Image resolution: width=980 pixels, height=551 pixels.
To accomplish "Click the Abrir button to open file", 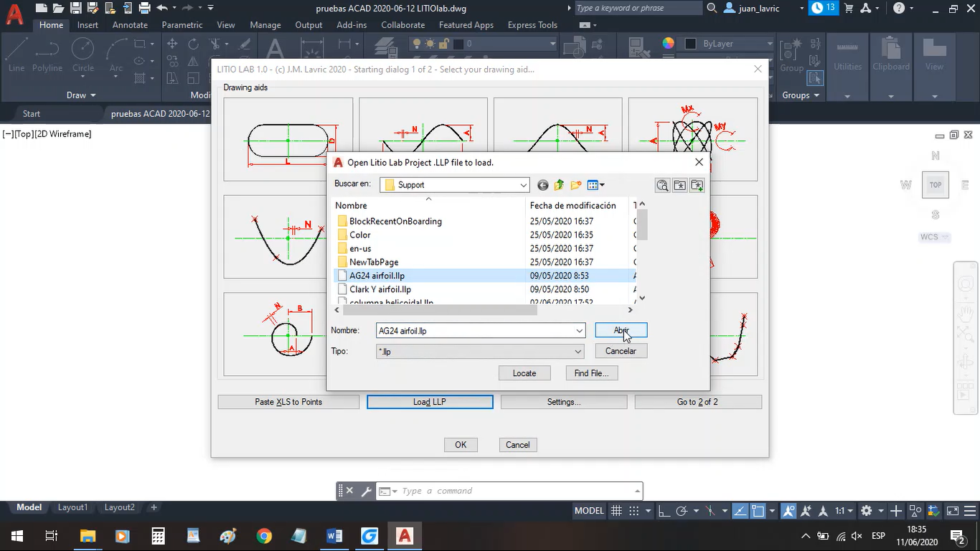I will click(621, 330).
